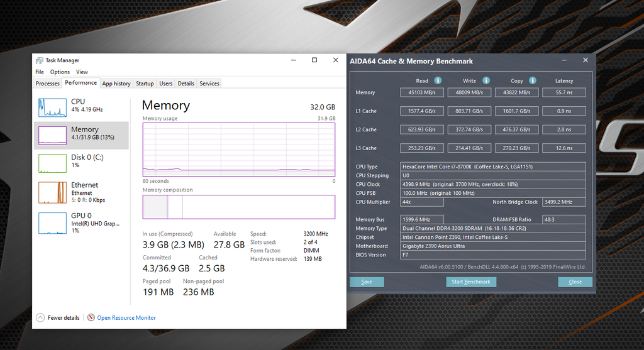The width and height of the screenshot is (644, 350).
Task: Click the CPU Clock 4398.9 MHz field
Action: tap(493, 184)
